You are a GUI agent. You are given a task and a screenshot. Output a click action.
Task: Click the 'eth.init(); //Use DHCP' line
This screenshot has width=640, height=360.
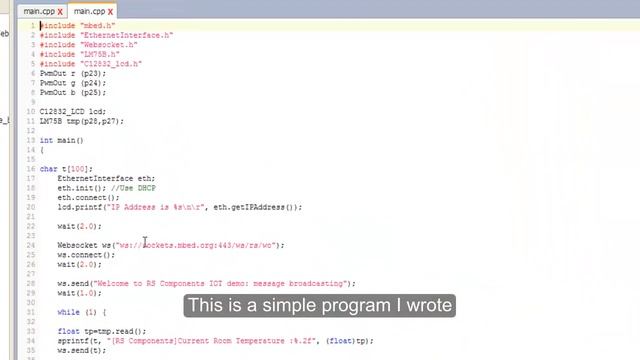point(107,188)
